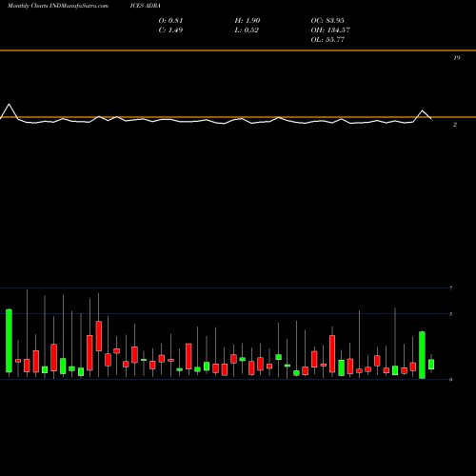This screenshot has height=476, width=476.
Task: Click the tall green candle second from the right end
Action: point(422,355)
